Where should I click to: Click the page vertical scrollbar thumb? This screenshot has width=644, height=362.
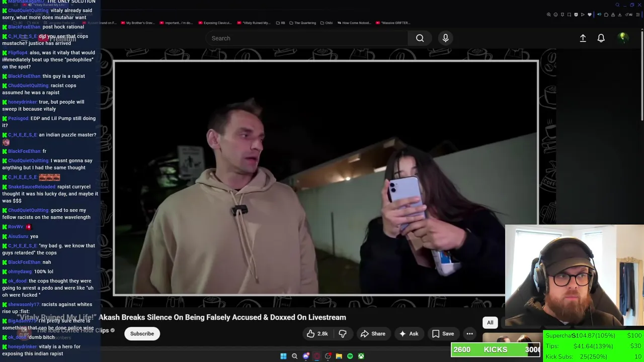[x=642, y=75]
